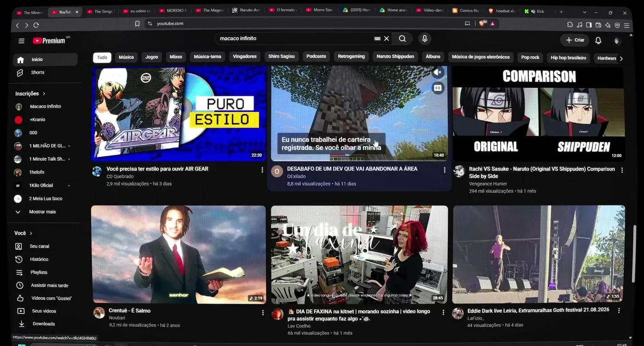
Task: Open the Leo AI sparkle icon
Action: point(608,25)
